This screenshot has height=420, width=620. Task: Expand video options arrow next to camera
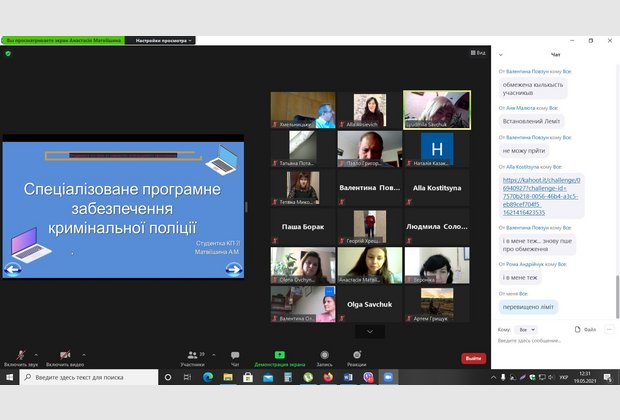pos(81,354)
